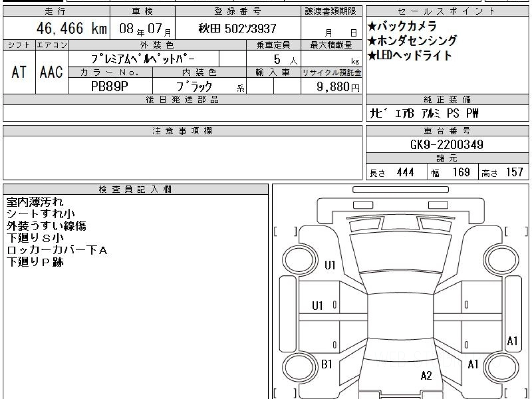Select the length value 444
The width and height of the screenshot is (532, 399).
(x=406, y=172)
